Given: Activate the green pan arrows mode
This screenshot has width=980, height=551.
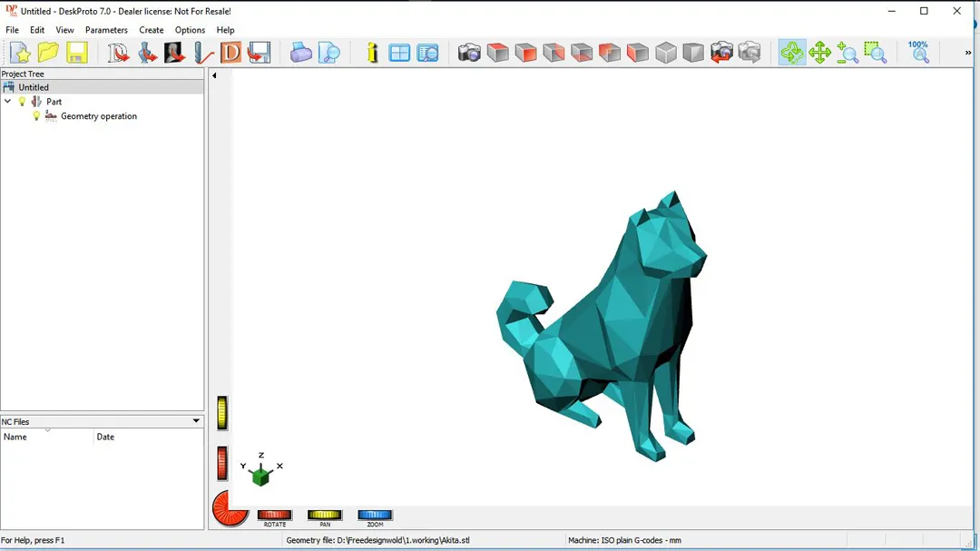Looking at the screenshot, I should (x=819, y=53).
